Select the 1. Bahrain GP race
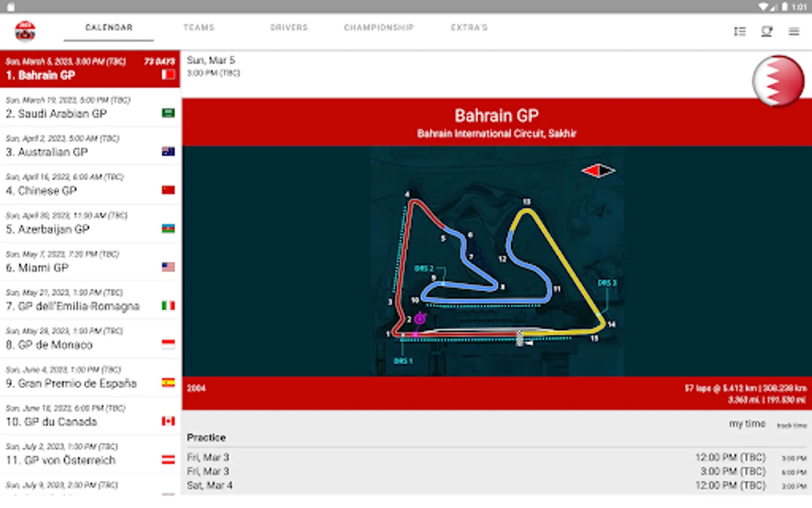The image size is (812, 508). point(90,69)
